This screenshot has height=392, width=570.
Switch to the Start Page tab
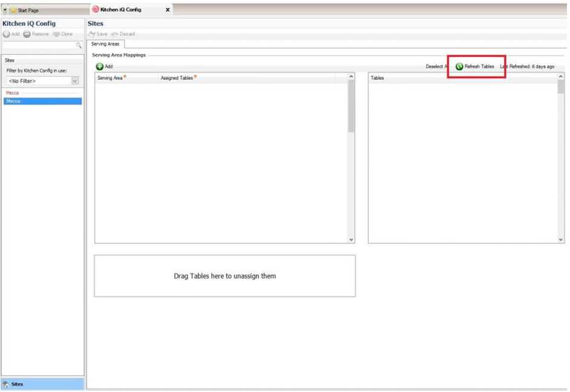pos(27,10)
